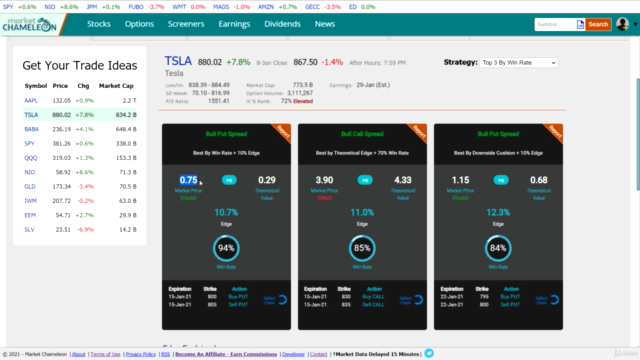Open the Screeners menu
This screenshot has height=360, width=640.
click(x=186, y=24)
